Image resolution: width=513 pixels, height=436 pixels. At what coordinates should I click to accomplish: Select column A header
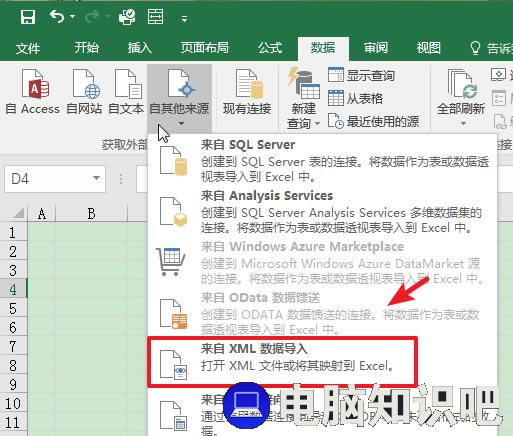42,213
